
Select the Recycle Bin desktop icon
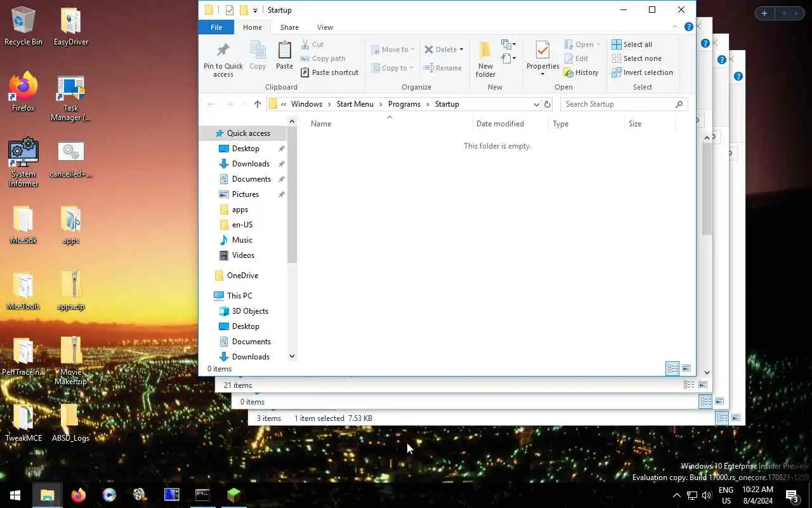pyautogui.click(x=23, y=27)
